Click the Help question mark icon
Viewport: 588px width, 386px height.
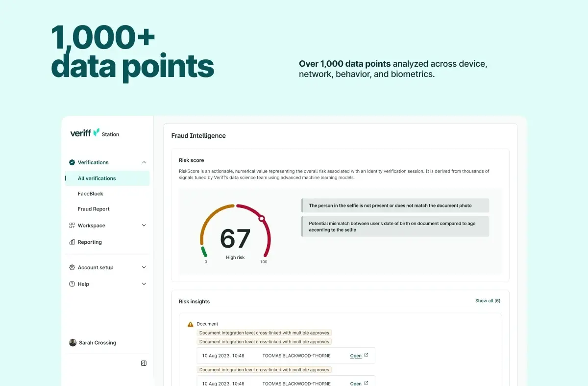[x=72, y=283]
